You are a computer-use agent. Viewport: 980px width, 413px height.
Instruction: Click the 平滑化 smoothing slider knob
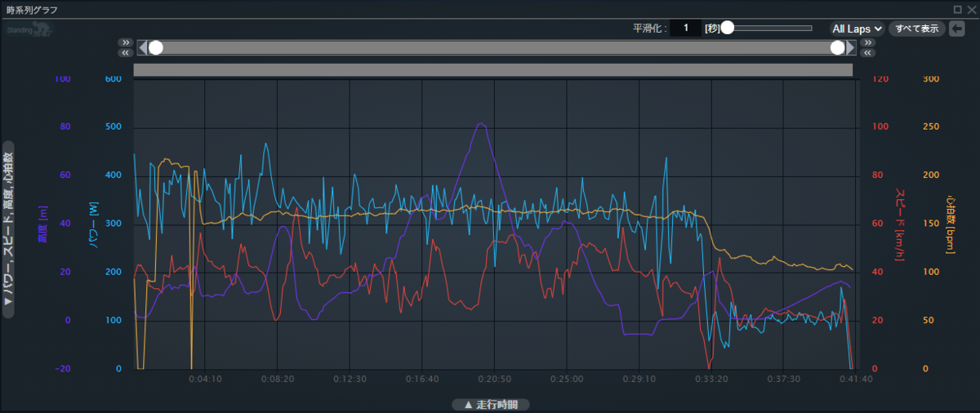click(727, 28)
